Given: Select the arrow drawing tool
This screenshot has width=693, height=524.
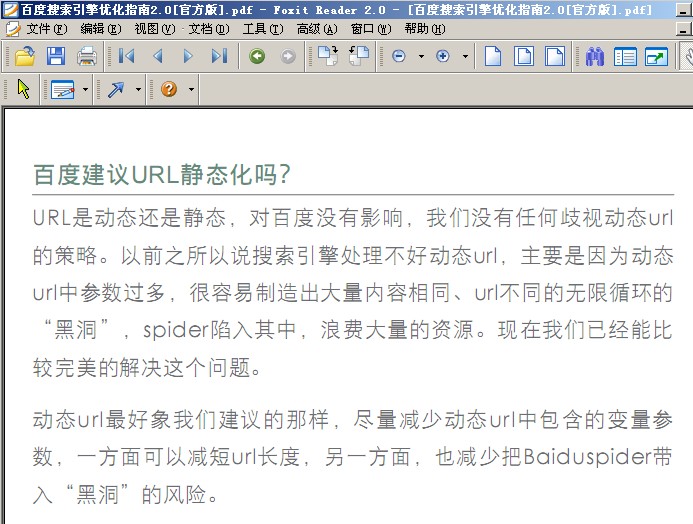Looking at the screenshot, I should (x=116, y=90).
